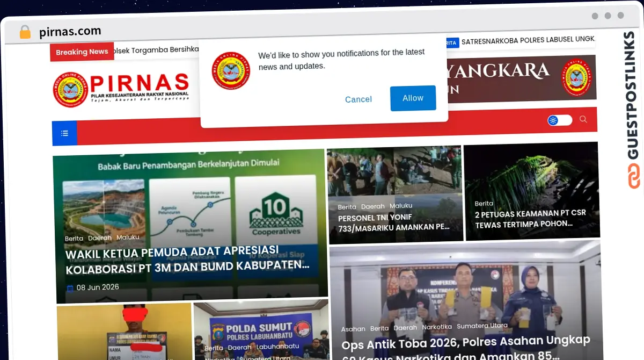This screenshot has width=644, height=360.
Task: Click the pirnas.com address text
Action: coord(70,32)
